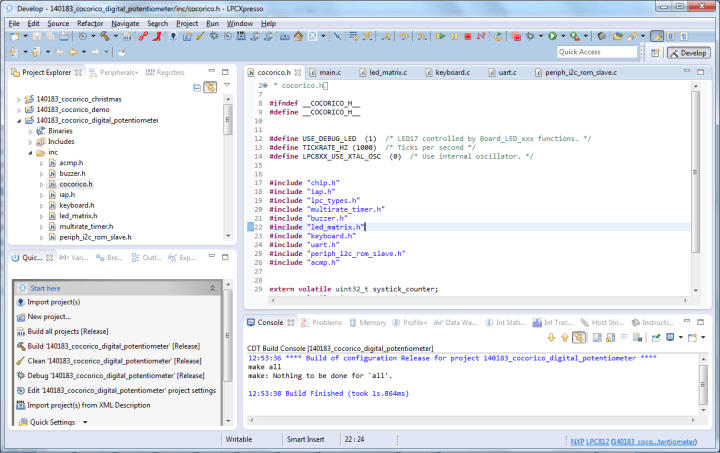Screen dimensions: 720x453
Task: Select keyboard.h in Project Explorer
Action: click(77, 205)
